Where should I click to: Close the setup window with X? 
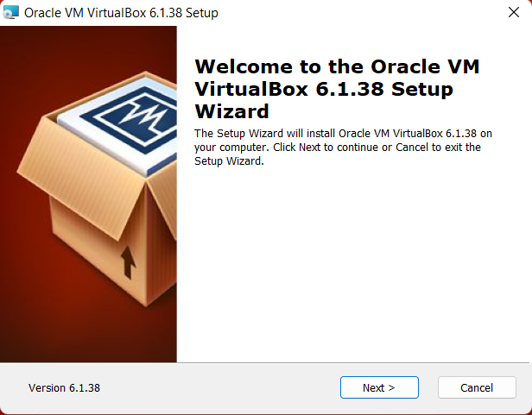514,12
